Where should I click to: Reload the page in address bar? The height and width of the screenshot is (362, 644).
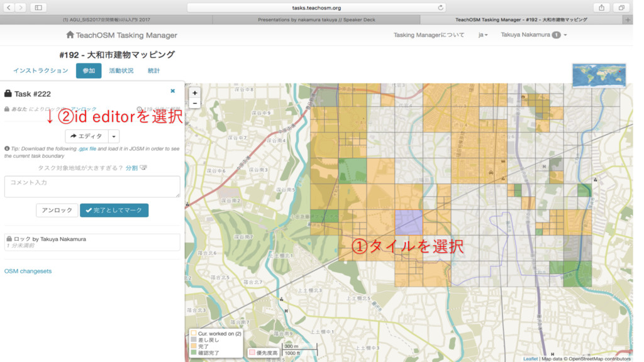tap(440, 8)
